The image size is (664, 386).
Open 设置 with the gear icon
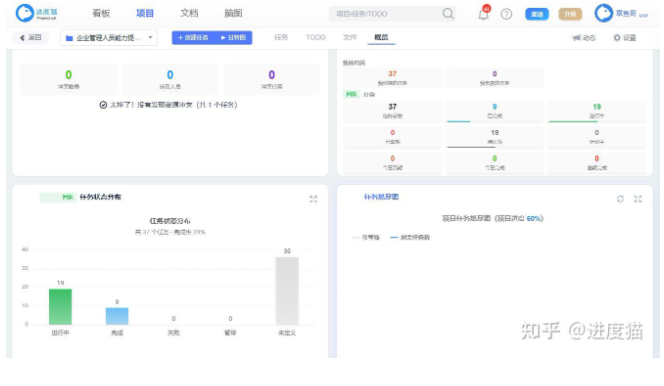pos(625,38)
